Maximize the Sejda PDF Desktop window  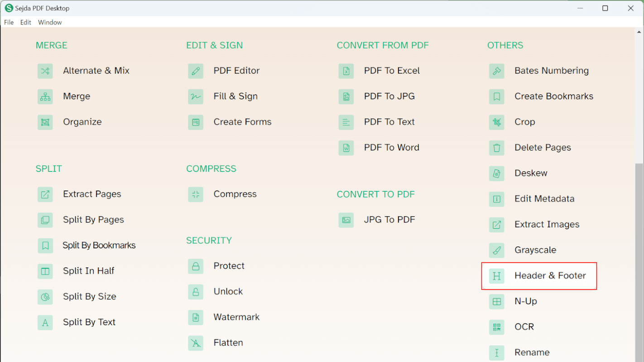605,8
